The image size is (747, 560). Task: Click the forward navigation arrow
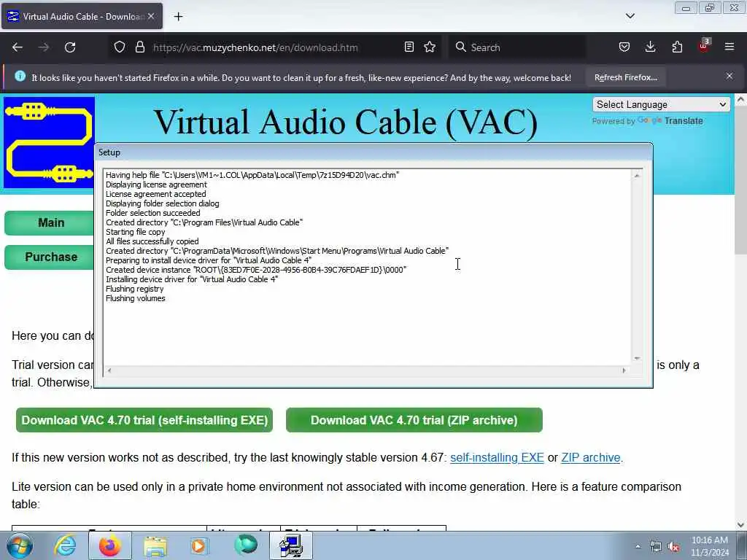pyautogui.click(x=44, y=47)
